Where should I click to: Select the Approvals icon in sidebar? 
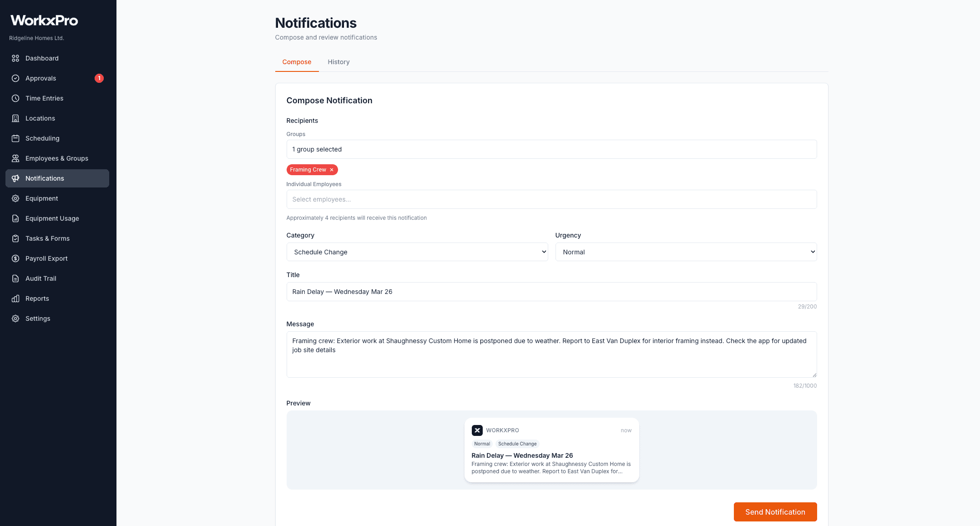point(15,78)
